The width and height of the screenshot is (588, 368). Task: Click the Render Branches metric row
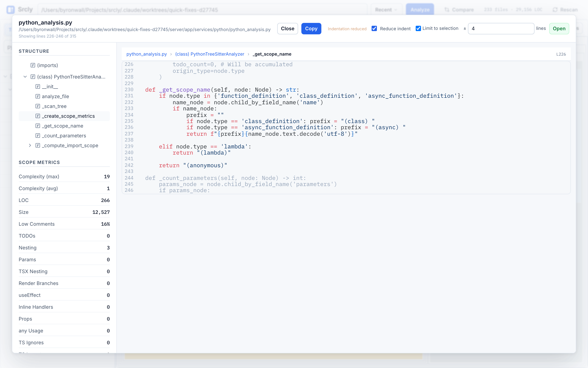click(x=64, y=283)
